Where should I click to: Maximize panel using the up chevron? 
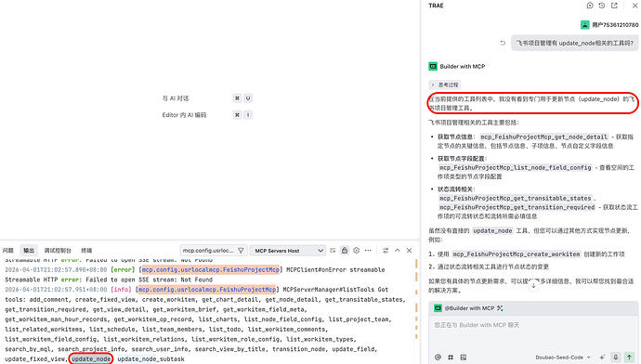[398, 251]
